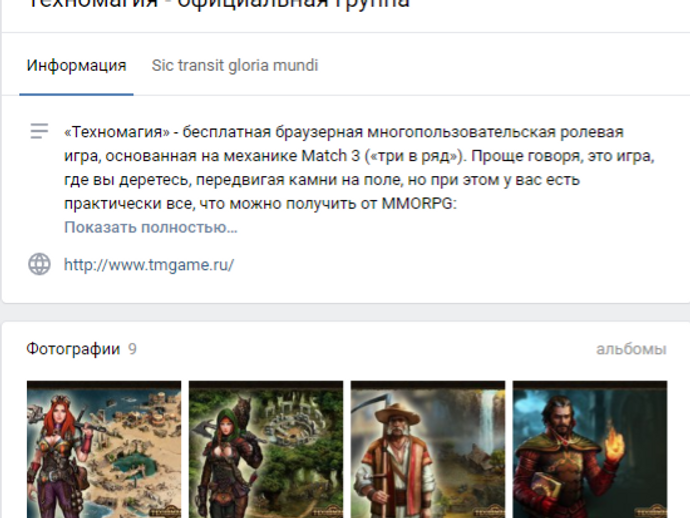The height and width of the screenshot is (518, 690).
Task: Click the globe website icon
Action: pos(39,264)
